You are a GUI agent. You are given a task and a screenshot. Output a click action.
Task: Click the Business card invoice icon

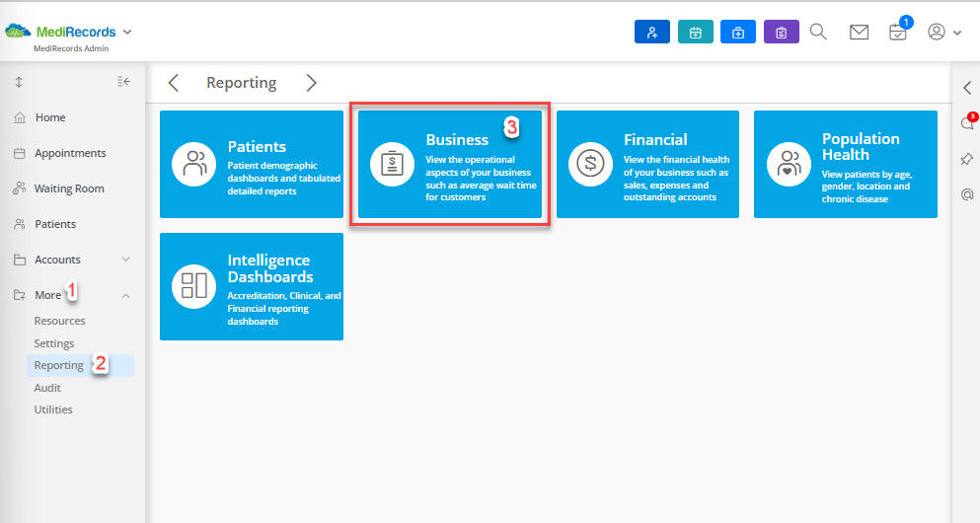[392, 165]
